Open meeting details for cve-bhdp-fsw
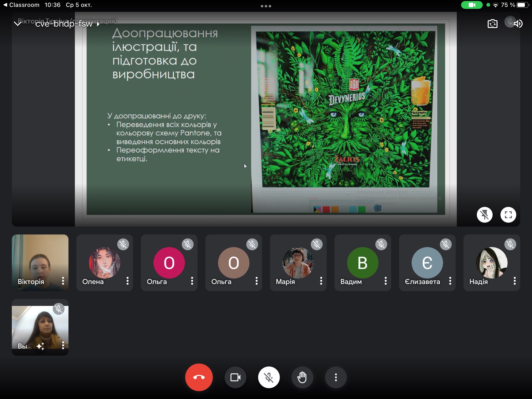 (67, 24)
